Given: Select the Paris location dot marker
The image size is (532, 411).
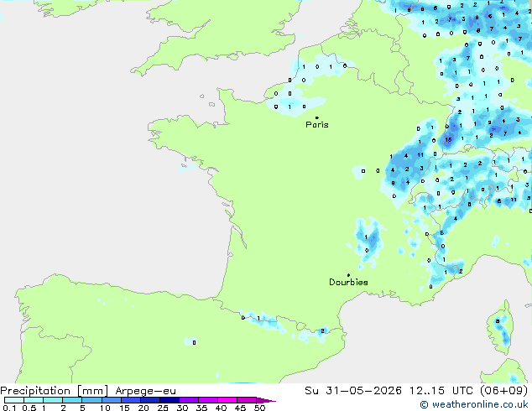Looking at the screenshot, I should 317,117.
